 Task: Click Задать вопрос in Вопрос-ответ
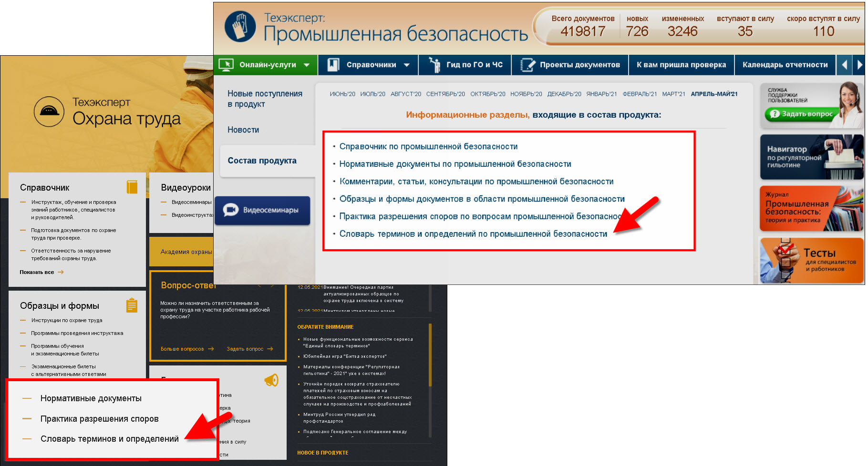pos(249,349)
